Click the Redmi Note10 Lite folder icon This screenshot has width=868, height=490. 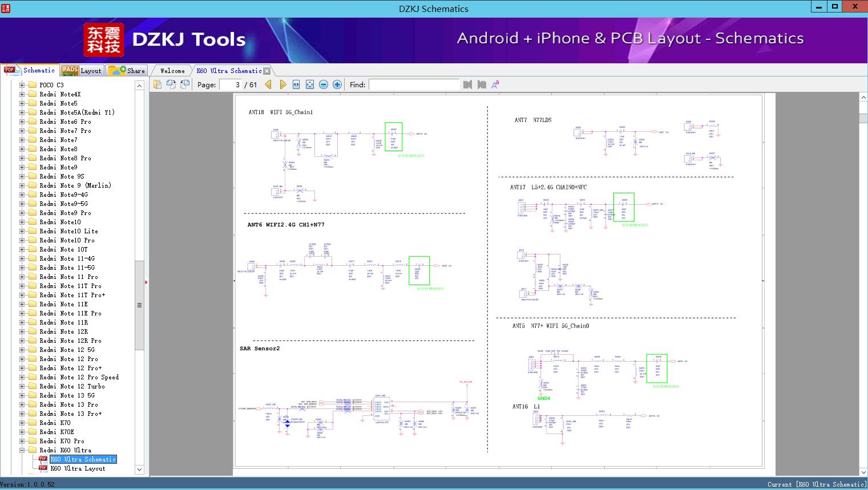pos(33,231)
